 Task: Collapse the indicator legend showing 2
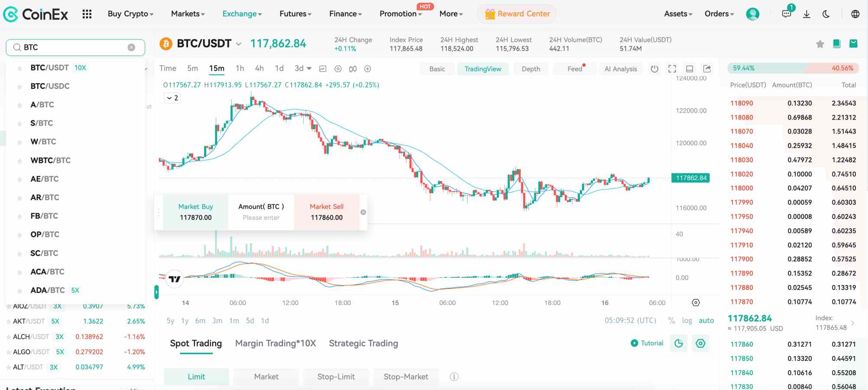pyautogui.click(x=172, y=98)
